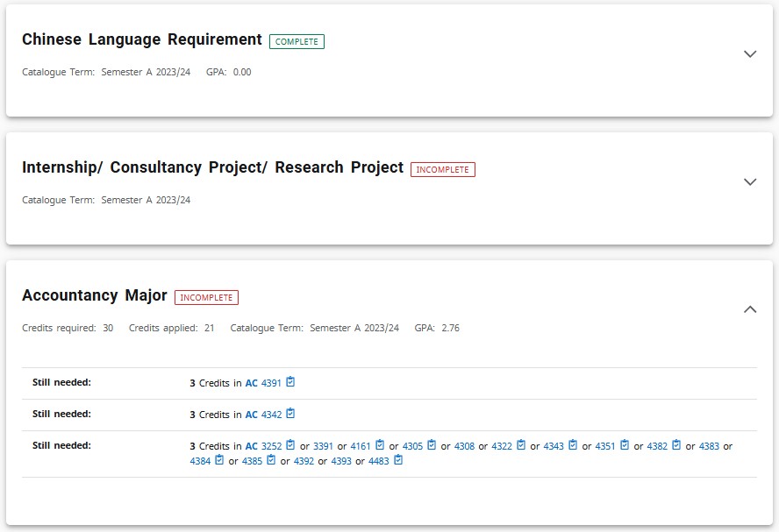Open course link 4483

click(379, 461)
